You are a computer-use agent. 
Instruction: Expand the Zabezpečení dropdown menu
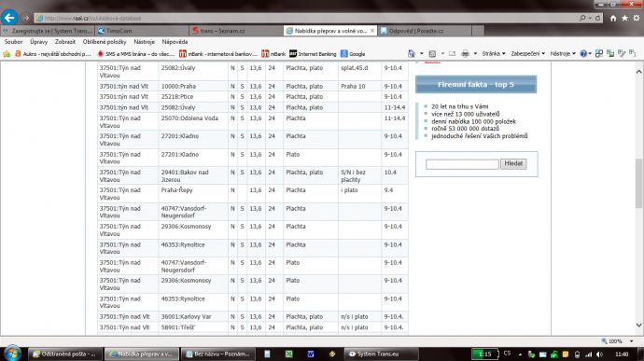tap(527, 54)
